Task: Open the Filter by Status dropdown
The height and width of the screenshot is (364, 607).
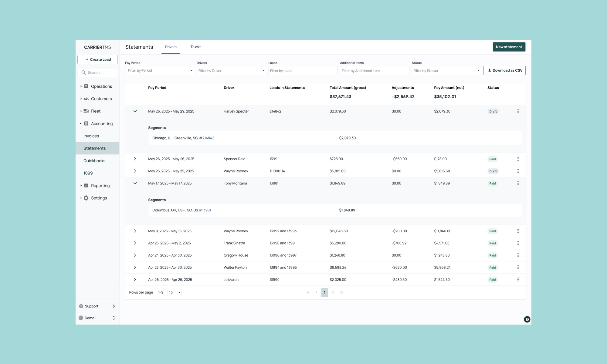Action: click(x=446, y=71)
